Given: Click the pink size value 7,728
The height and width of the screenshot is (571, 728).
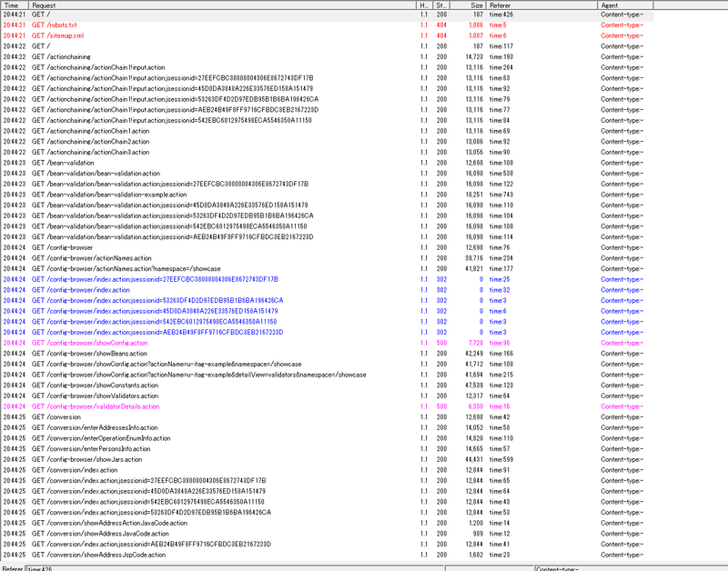Looking at the screenshot, I should pos(475,343).
